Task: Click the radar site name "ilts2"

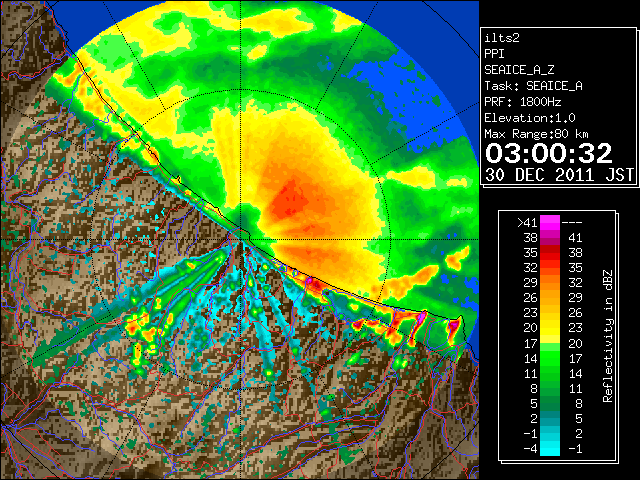Action: tap(502, 38)
